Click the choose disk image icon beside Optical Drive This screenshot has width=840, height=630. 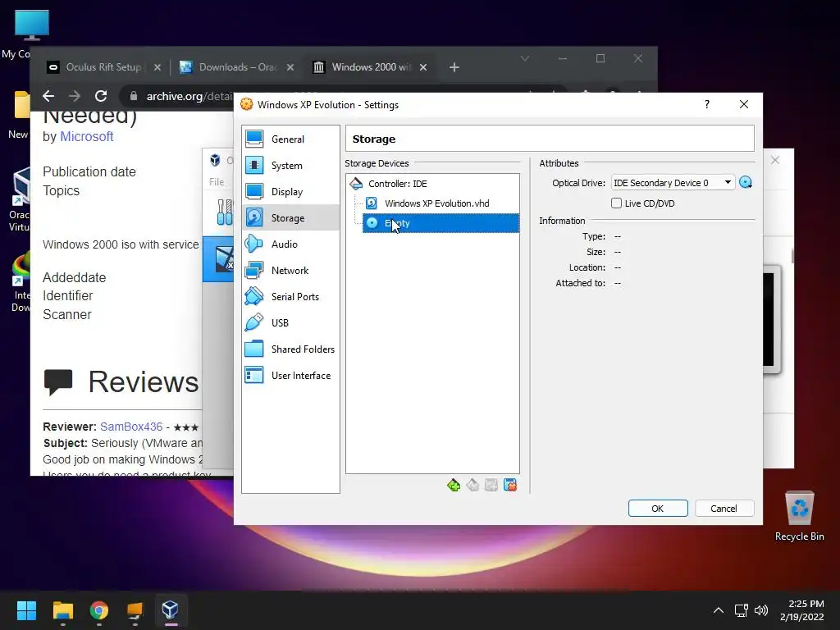point(745,183)
